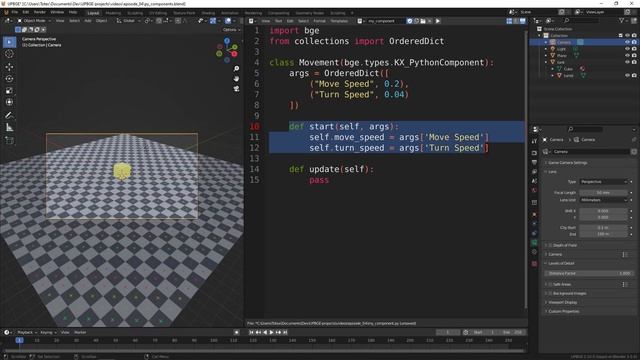Open camera Type Perspective dropdown
Image resolution: width=640 pixels, height=360 pixels.
pos(603,182)
